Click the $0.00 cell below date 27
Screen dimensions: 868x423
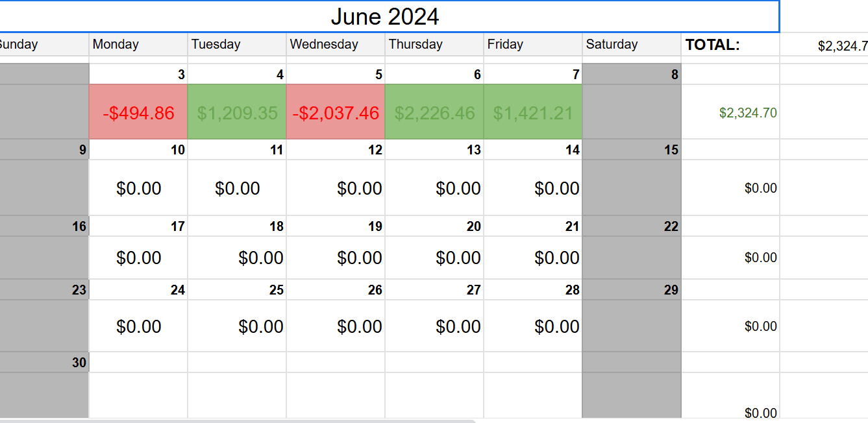pyautogui.click(x=434, y=326)
